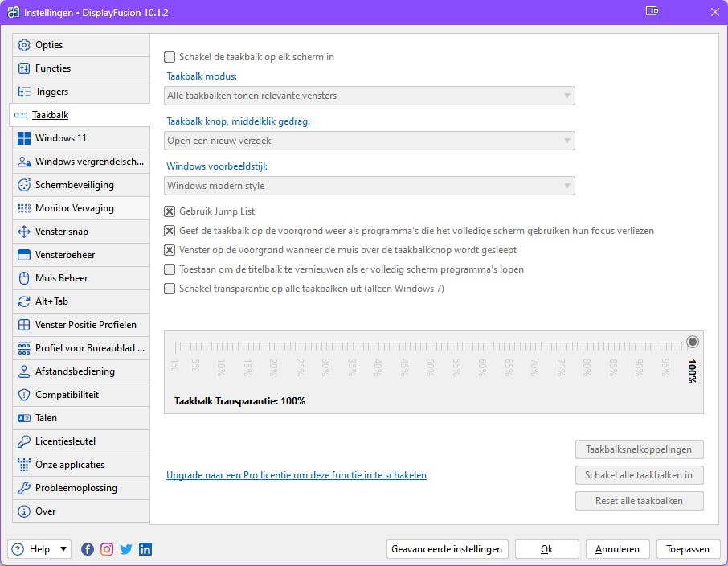The width and height of the screenshot is (728, 566).
Task: Switch to the Triggers tab label
Action: tap(52, 92)
